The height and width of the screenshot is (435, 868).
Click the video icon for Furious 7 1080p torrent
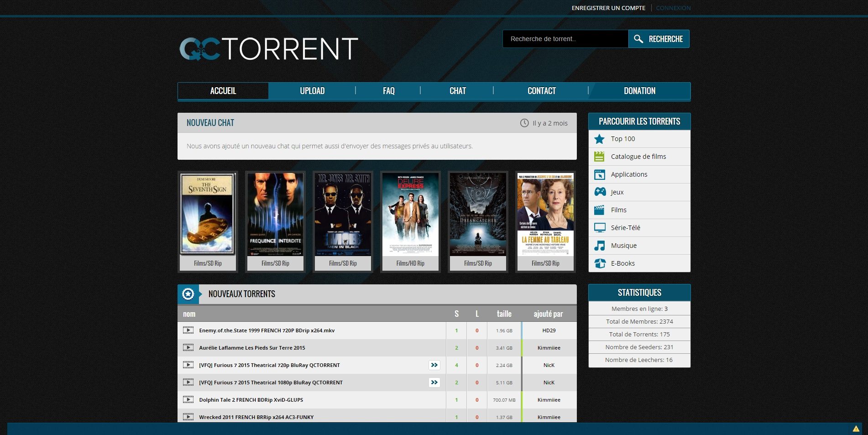(x=188, y=382)
